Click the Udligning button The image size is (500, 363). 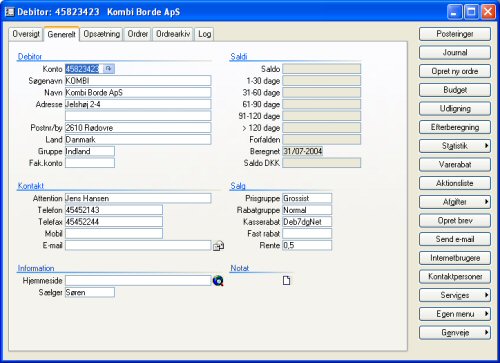click(x=455, y=109)
